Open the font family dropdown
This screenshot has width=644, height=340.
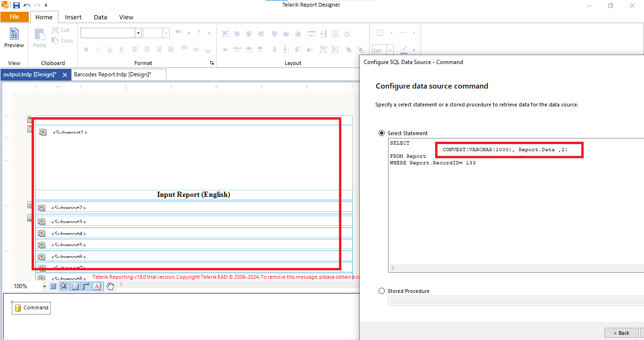[138, 33]
